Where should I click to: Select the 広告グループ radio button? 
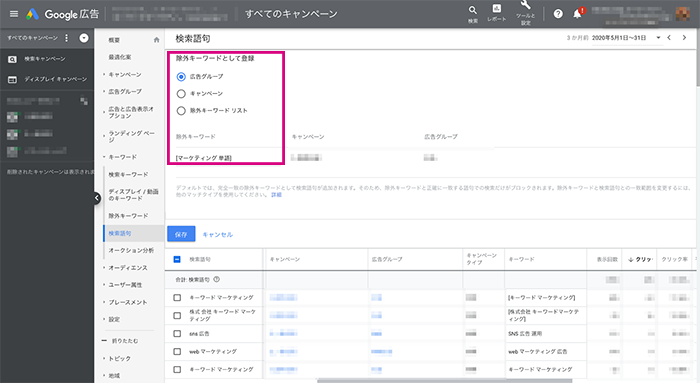click(181, 77)
